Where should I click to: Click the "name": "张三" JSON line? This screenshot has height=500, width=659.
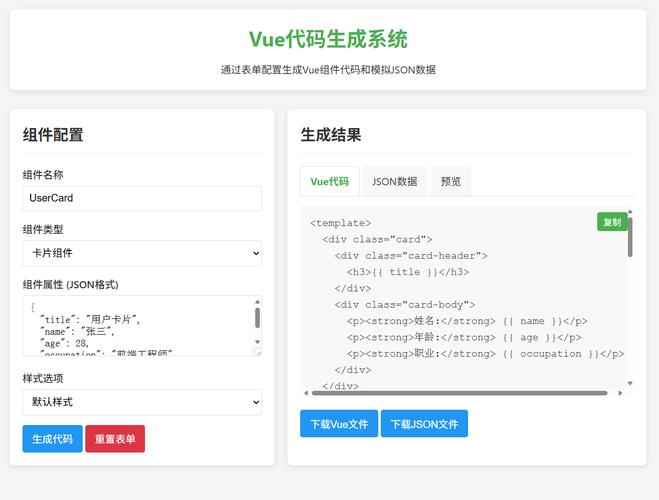(x=77, y=332)
